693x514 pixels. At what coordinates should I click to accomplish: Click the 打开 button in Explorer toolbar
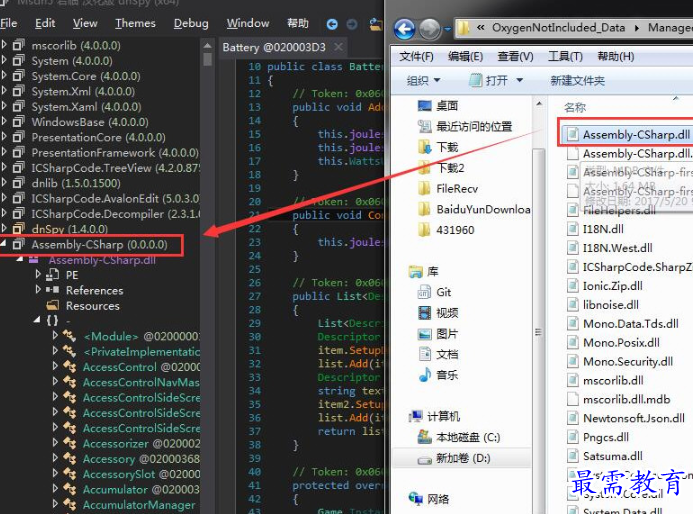point(488,80)
